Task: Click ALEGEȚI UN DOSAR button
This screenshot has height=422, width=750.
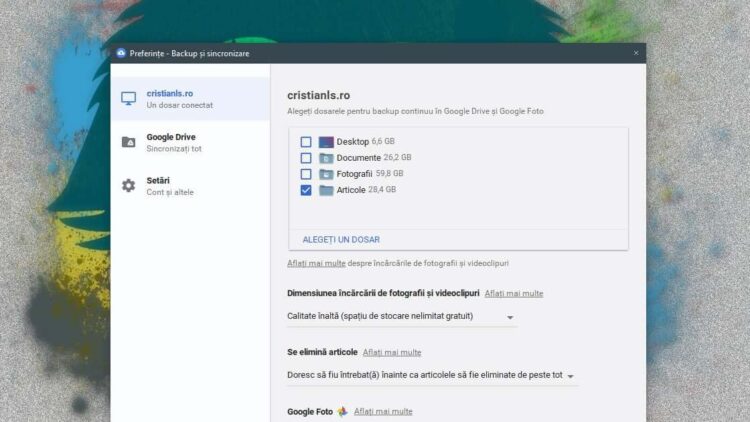Action: (x=341, y=239)
